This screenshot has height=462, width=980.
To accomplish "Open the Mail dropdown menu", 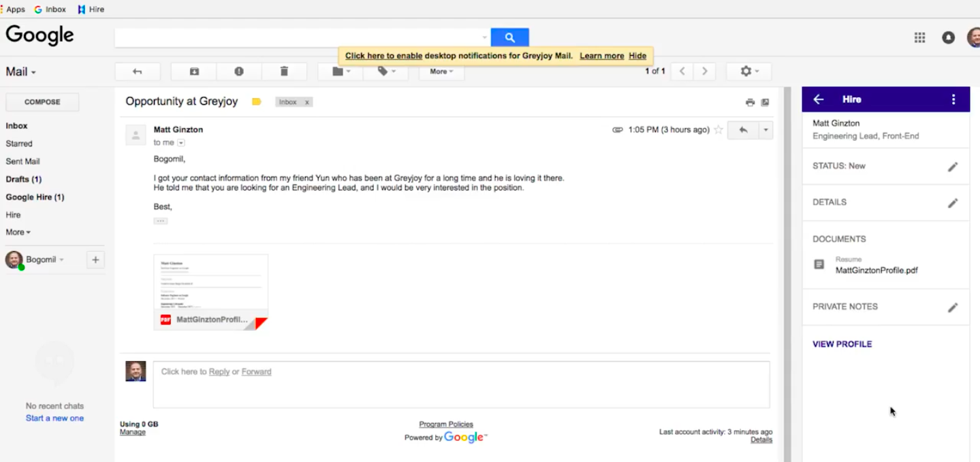I will [x=21, y=72].
